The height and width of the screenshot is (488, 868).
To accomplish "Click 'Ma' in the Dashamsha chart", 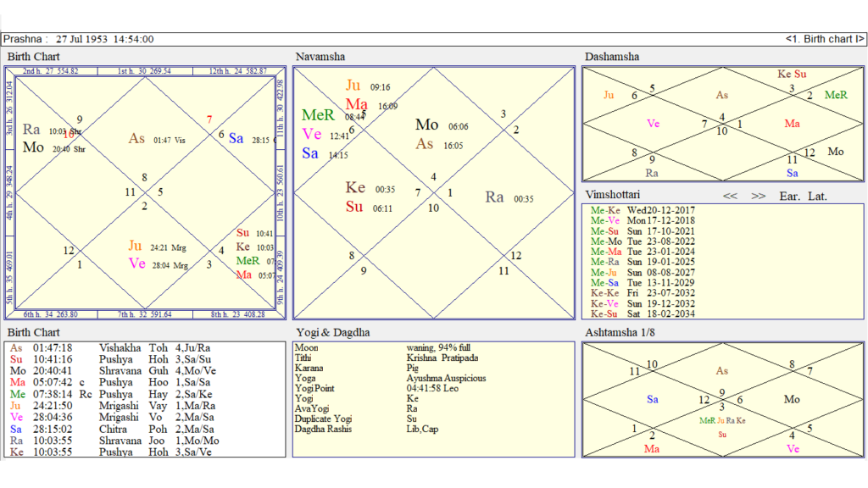I will click(792, 124).
